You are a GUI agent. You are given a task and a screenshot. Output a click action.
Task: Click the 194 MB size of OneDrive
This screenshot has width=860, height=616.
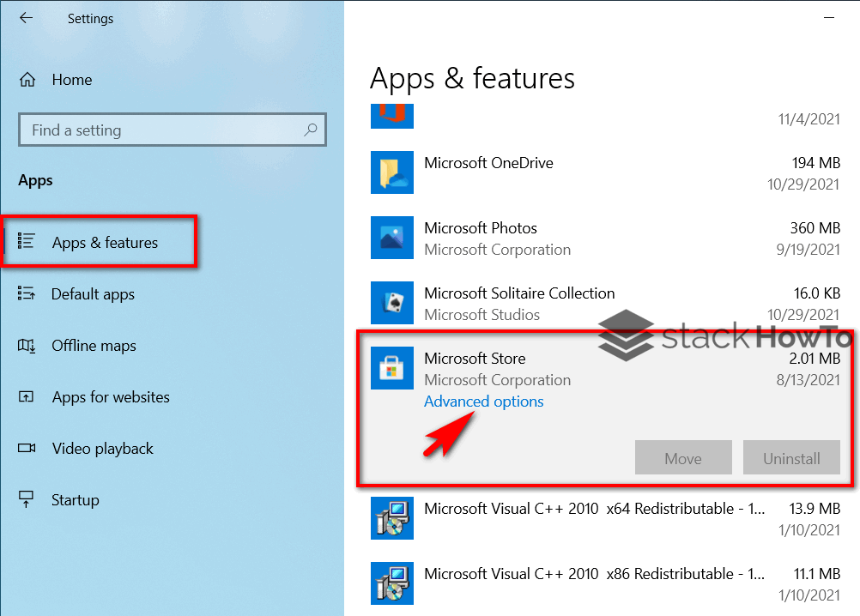pyautogui.click(x=816, y=163)
